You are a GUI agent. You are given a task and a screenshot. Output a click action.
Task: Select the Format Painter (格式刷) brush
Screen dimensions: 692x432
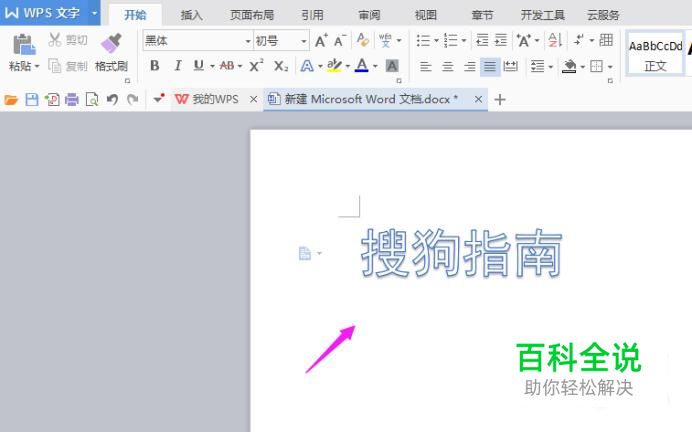click(111, 43)
